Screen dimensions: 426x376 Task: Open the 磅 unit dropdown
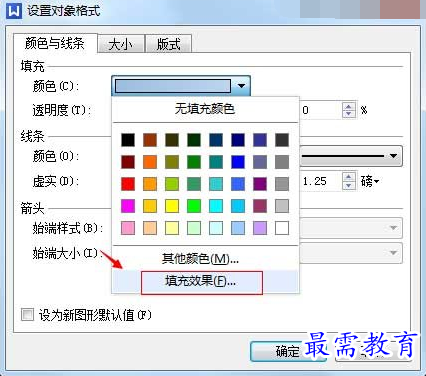click(370, 181)
